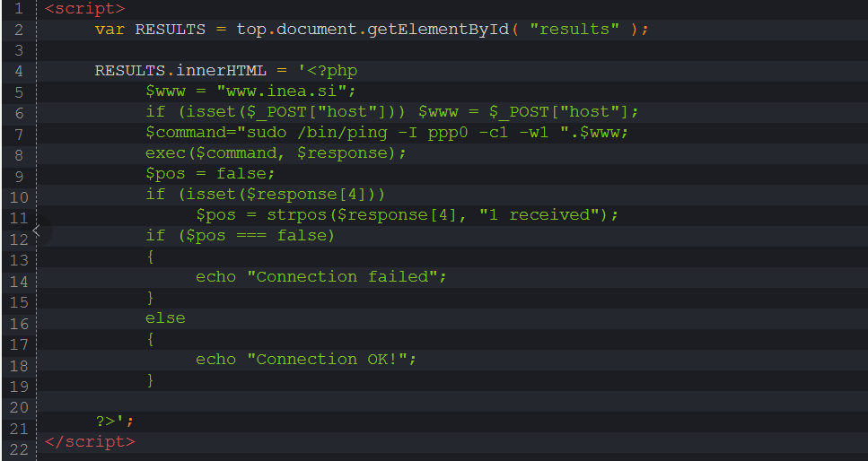Click the $pos = false statement
This screenshot has width=868, height=461.
coord(210,174)
